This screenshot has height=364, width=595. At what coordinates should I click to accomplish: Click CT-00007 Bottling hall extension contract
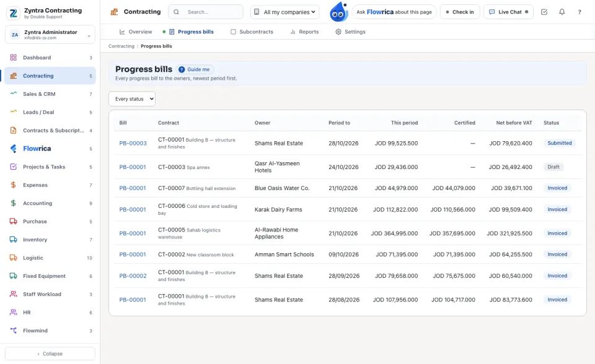coord(196,188)
